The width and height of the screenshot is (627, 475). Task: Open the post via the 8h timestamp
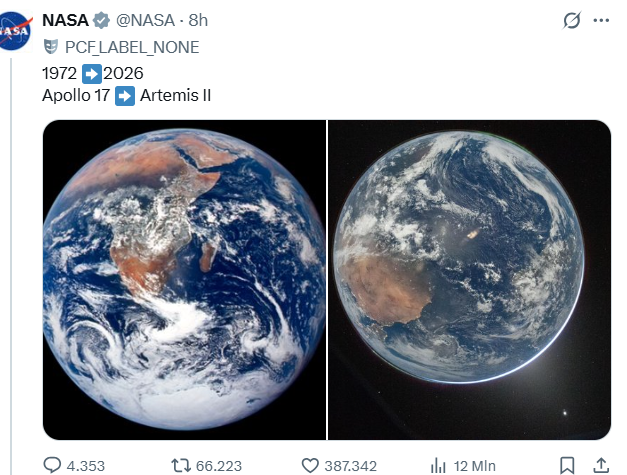(198, 21)
